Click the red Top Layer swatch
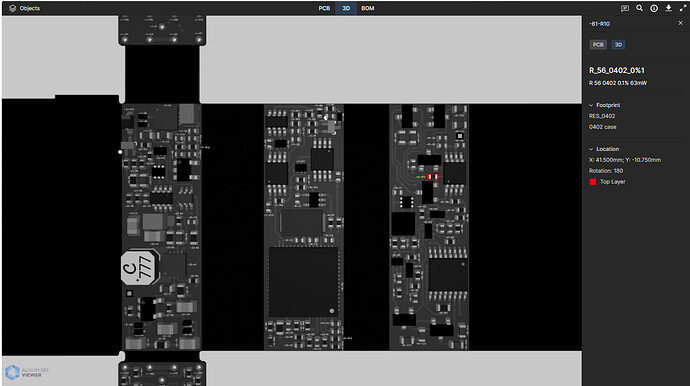690x386 pixels. click(593, 182)
